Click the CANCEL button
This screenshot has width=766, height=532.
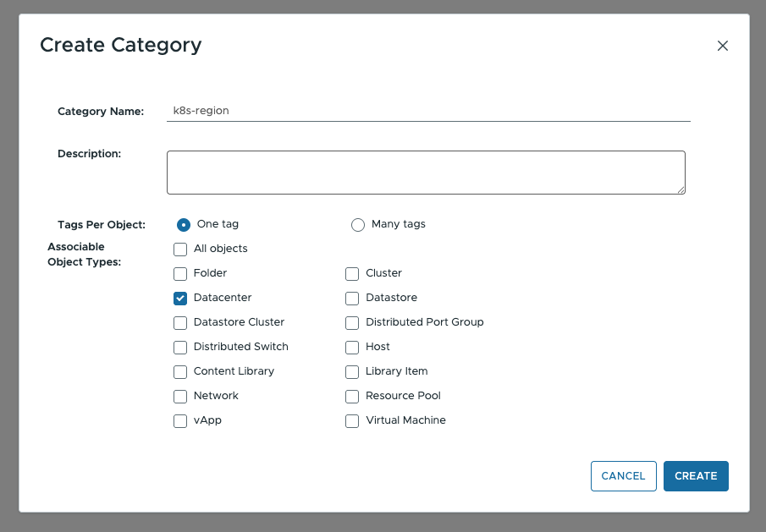[x=623, y=475]
